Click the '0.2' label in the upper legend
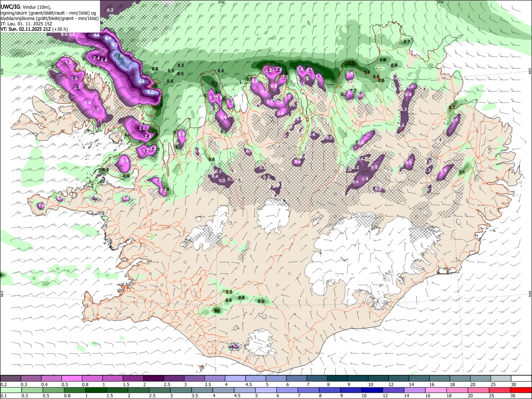Viewport: 532px width, 399px height. [3, 385]
